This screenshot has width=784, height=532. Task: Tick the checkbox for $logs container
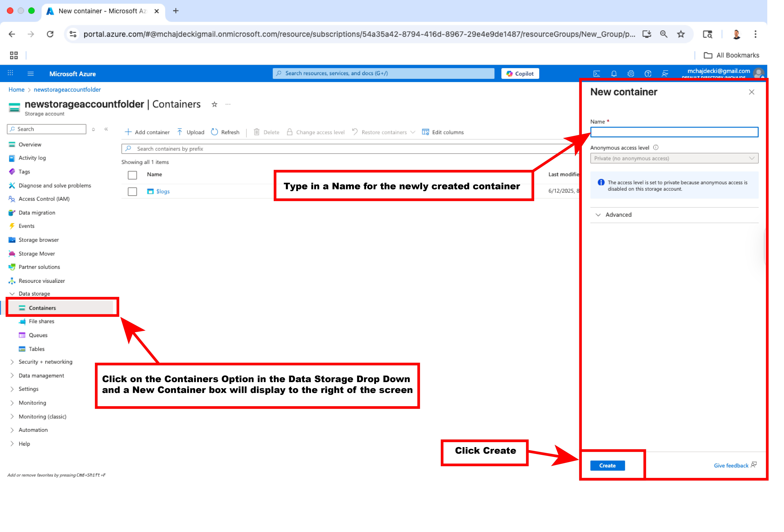click(132, 191)
